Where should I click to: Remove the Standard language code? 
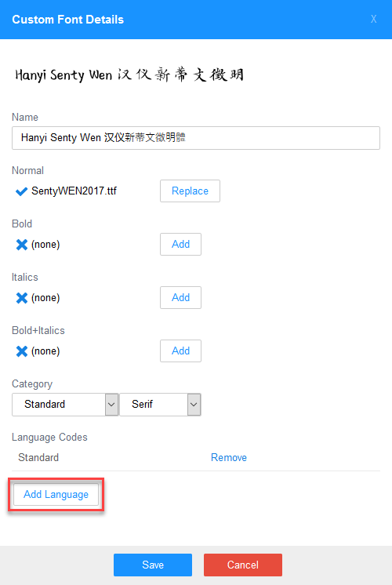[229, 457]
